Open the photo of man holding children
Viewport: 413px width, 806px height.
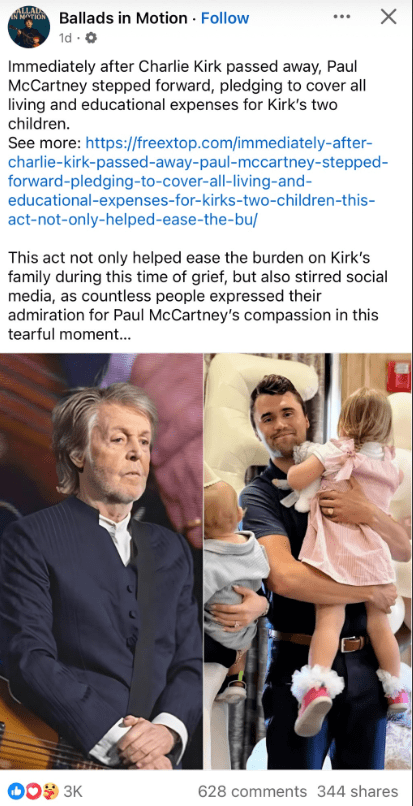308,561
